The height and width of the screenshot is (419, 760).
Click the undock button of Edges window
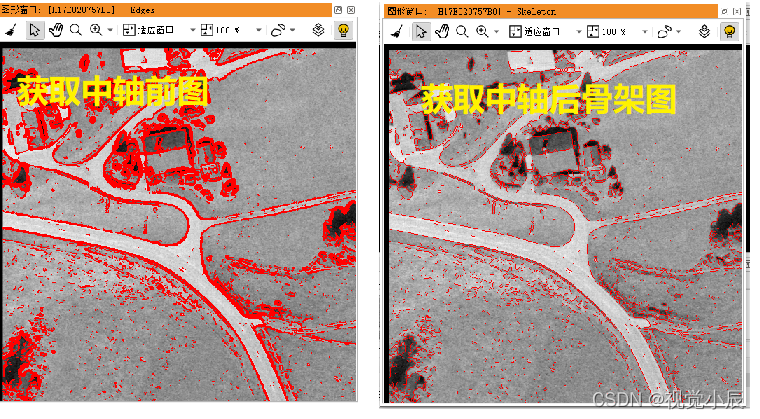click(x=338, y=10)
